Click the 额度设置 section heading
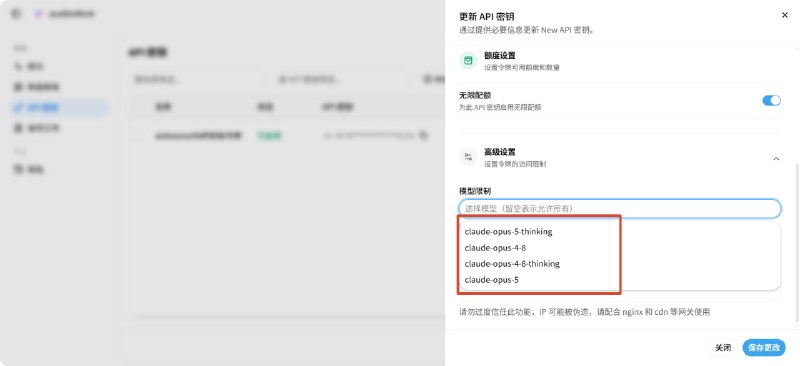The image size is (800, 366). (499, 56)
